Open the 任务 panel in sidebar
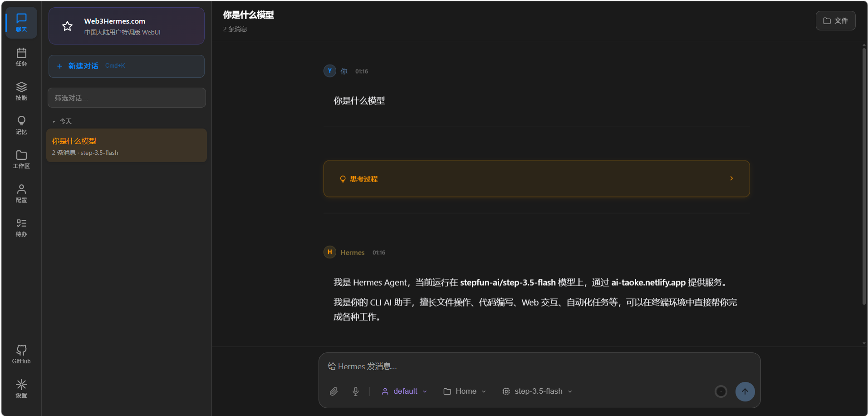This screenshot has height=416, width=868. (21, 57)
